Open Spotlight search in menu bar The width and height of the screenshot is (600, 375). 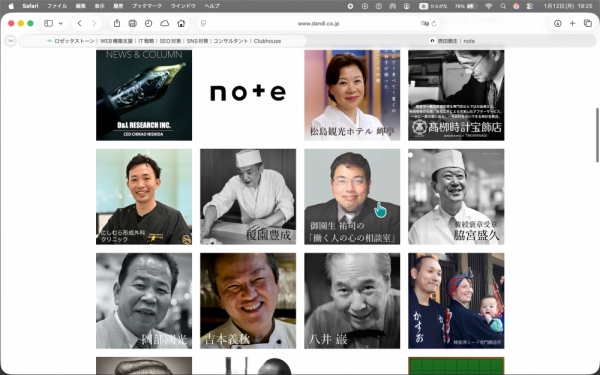point(503,6)
